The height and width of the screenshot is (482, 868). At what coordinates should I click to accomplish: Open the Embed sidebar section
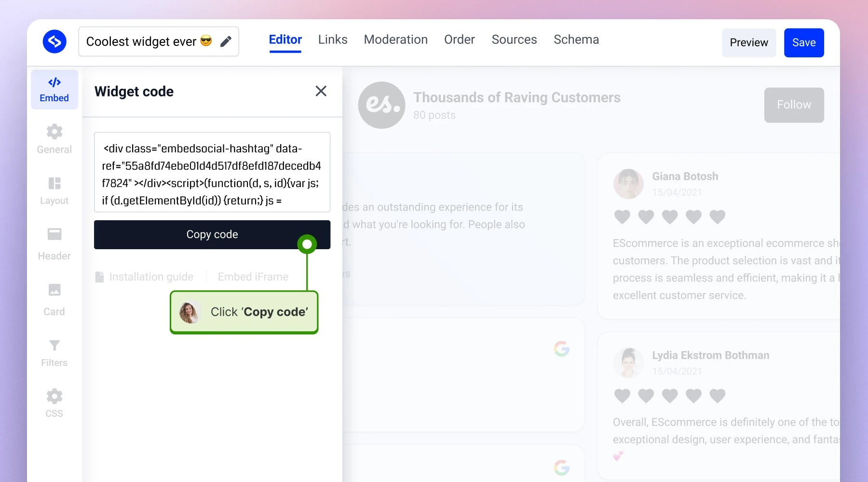click(x=54, y=90)
